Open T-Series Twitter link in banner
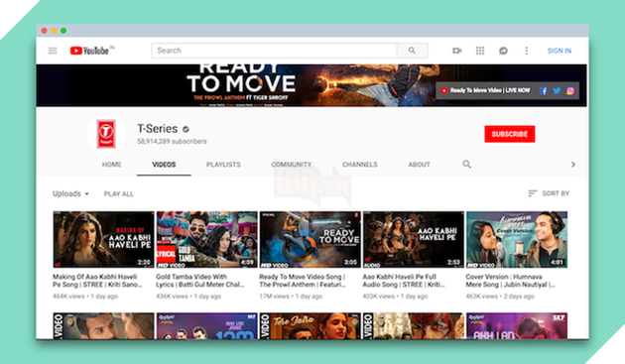The height and width of the screenshot is (364, 625). point(557,91)
